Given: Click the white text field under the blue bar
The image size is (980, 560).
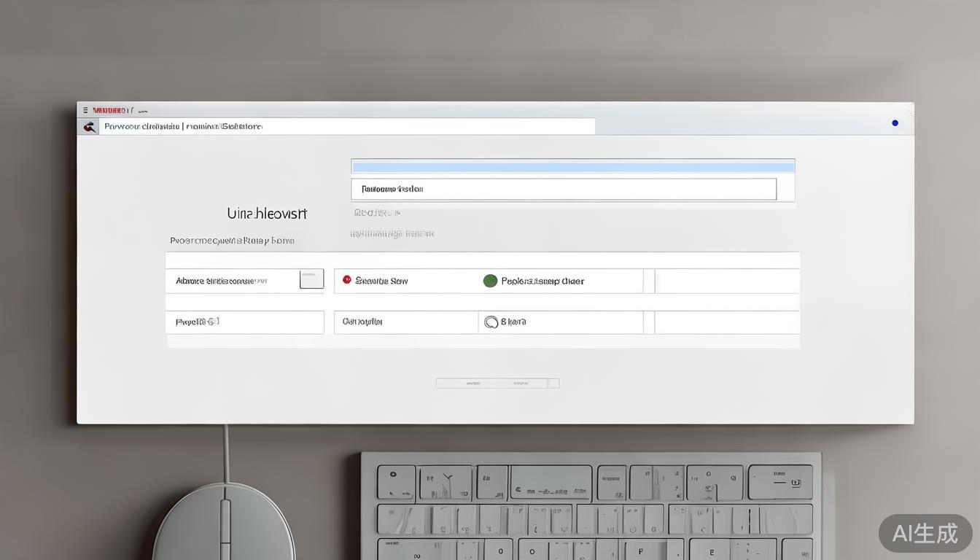Looking at the screenshot, I should [563, 189].
